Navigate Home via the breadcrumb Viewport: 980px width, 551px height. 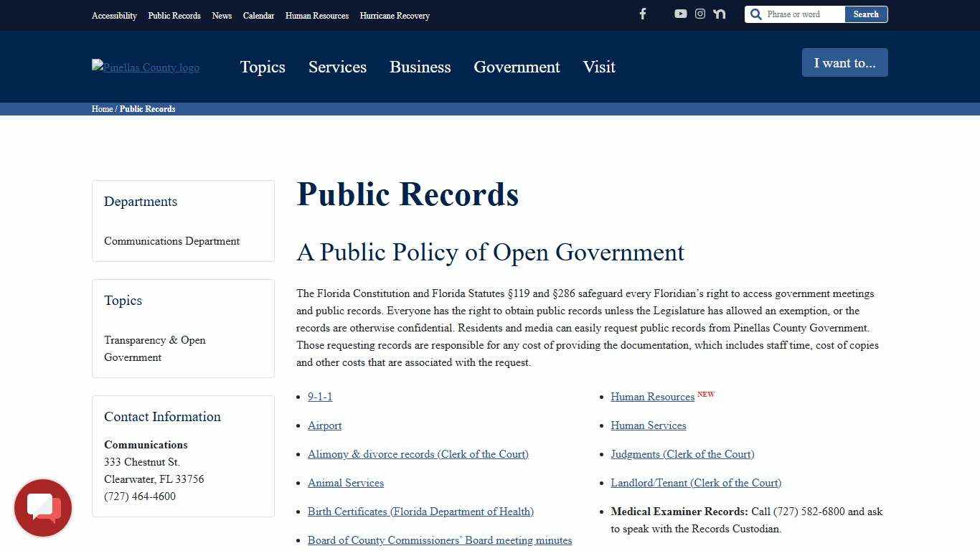coord(102,108)
